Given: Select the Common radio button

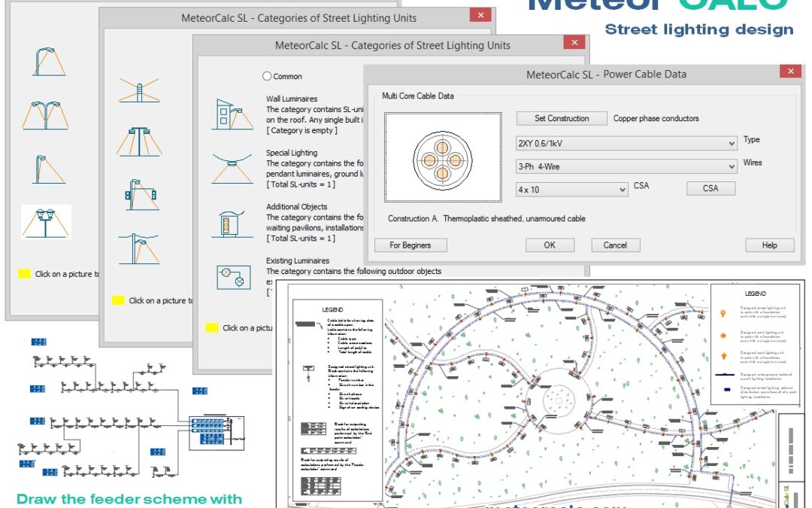Looking at the screenshot, I should pos(267,76).
